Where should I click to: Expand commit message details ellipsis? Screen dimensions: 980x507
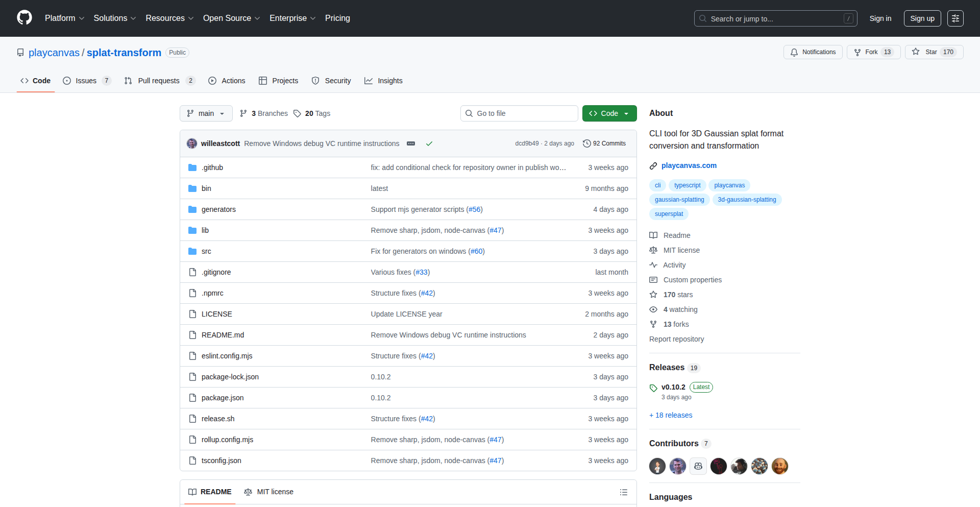(x=411, y=143)
